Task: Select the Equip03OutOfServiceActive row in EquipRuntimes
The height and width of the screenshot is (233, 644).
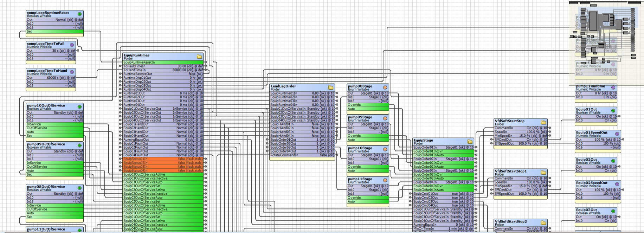Action: (163, 174)
